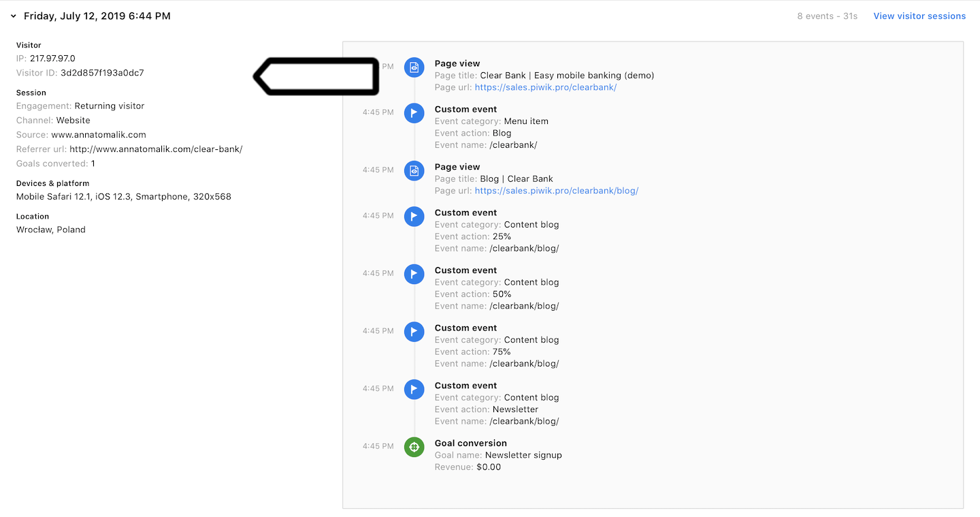Click the Goals converted value 1
980x517 pixels.
tap(93, 163)
